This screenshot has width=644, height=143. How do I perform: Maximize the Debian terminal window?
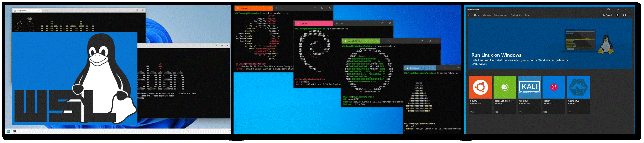pos(382,23)
